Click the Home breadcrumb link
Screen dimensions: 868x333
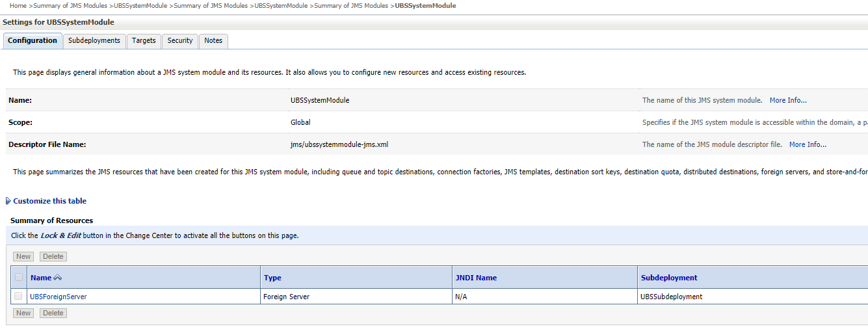[18, 5]
